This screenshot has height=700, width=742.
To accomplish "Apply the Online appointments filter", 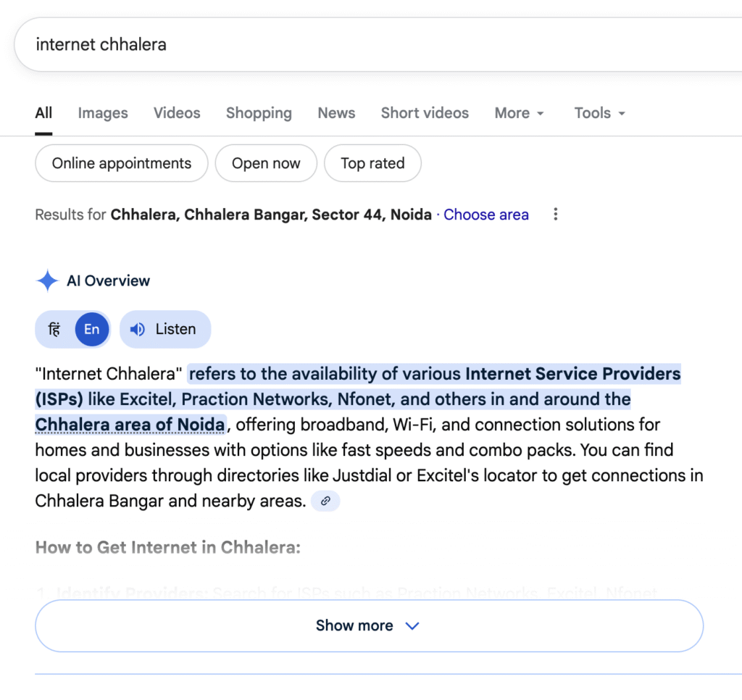I will click(122, 163).
